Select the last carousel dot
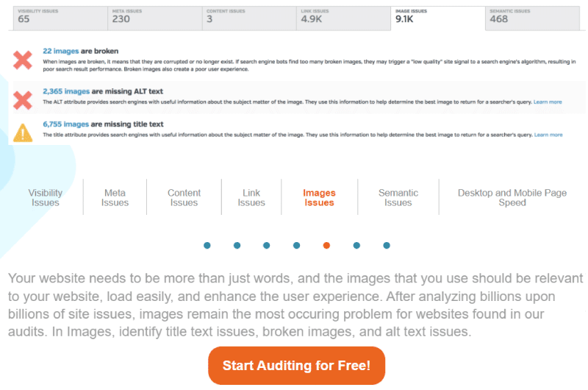Screen dimensions: 588x390 pos(387,246)
